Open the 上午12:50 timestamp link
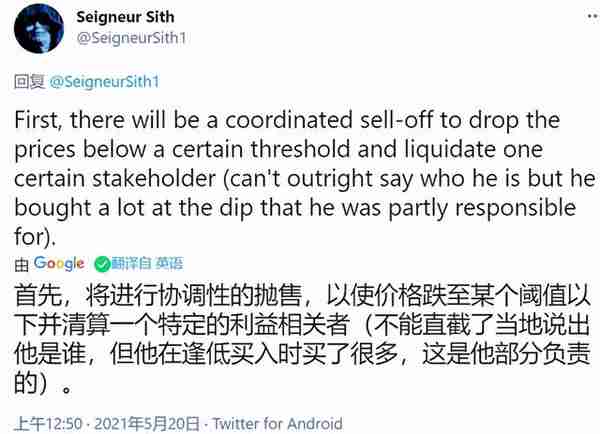This screenshot has height=434, width=600. 48,424
